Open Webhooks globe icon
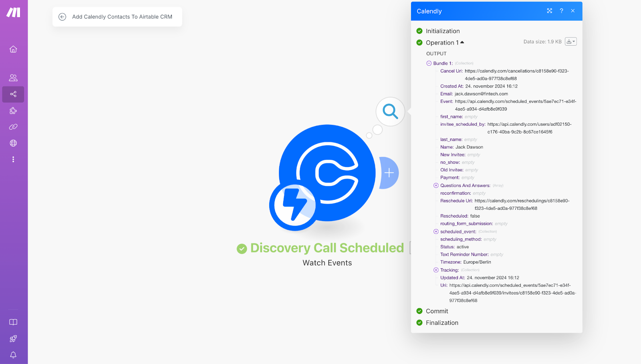The image size is (641, 364). (x=13, y=143)
